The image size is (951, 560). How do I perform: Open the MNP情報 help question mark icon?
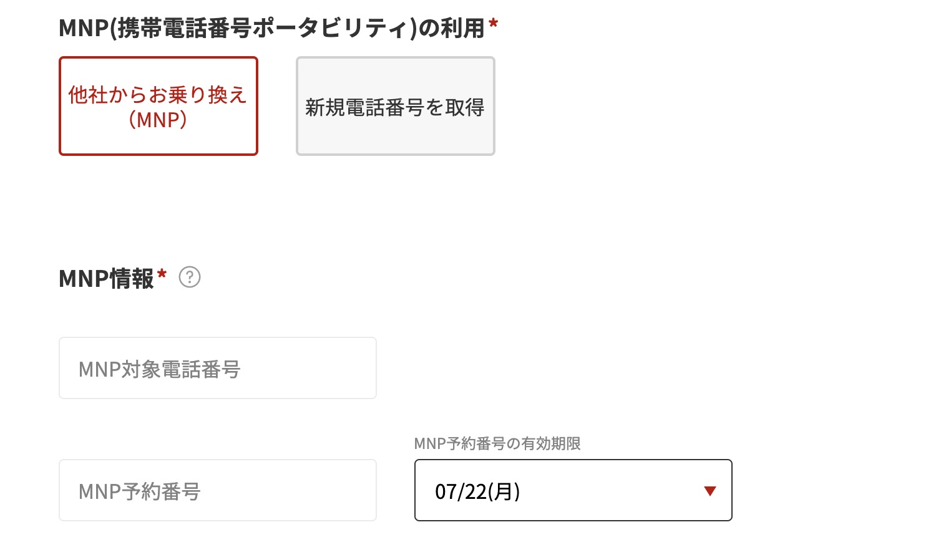pyautogui.click(x=190, y=277)
